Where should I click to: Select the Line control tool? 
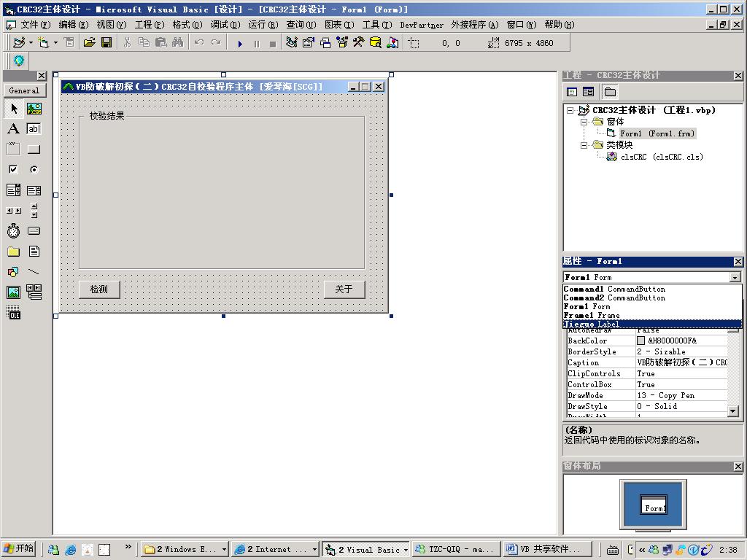(x=34, y=272)
